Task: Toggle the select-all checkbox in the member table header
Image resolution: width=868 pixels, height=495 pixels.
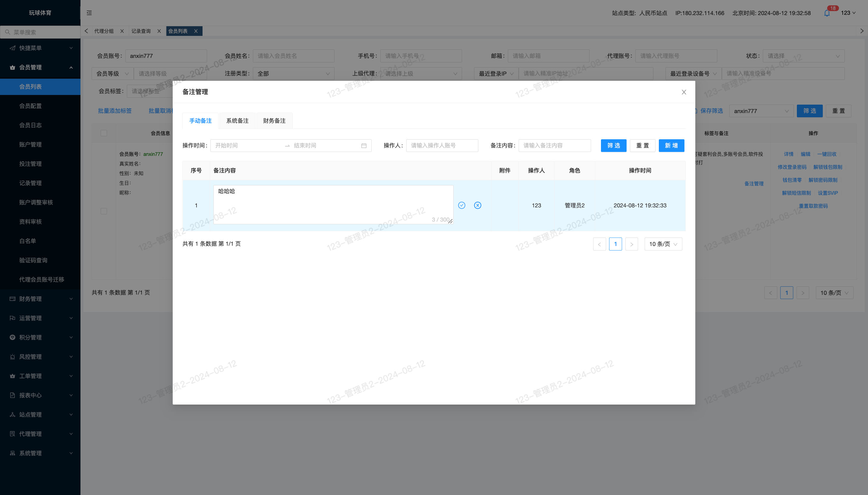Action: 104,133
